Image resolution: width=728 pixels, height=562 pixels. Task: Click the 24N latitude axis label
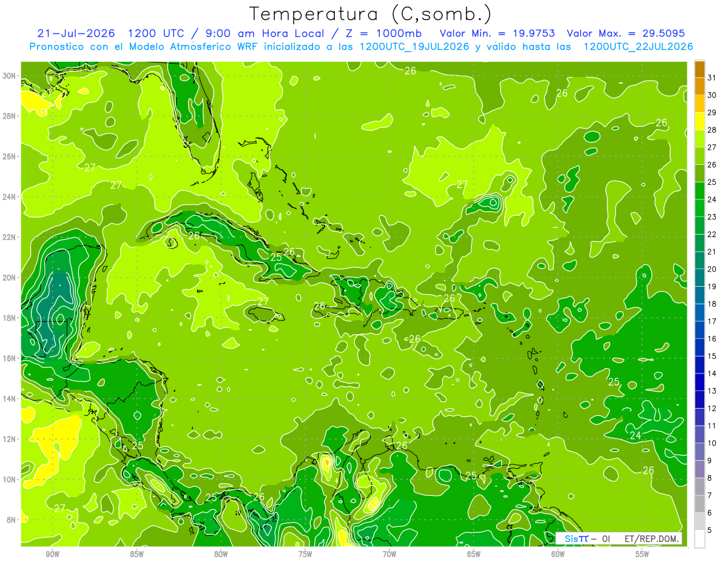(x=10, y=197)
